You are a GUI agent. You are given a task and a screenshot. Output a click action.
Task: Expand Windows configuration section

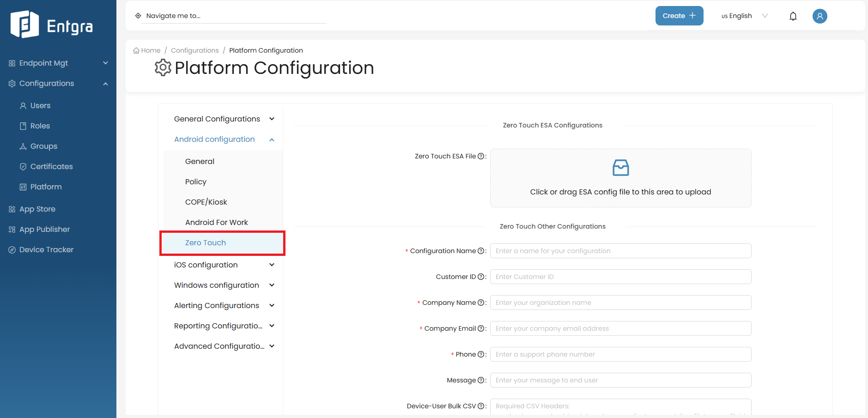(272, 285)
